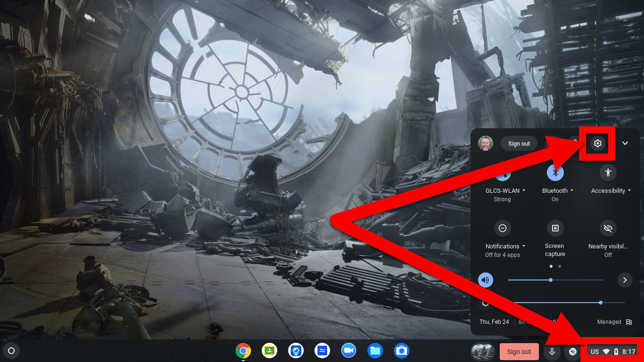Image resolution: width=644 pixels, height=362 pixels.
Task: Toggle Nearby visibility on
Action: coord(608,228)
